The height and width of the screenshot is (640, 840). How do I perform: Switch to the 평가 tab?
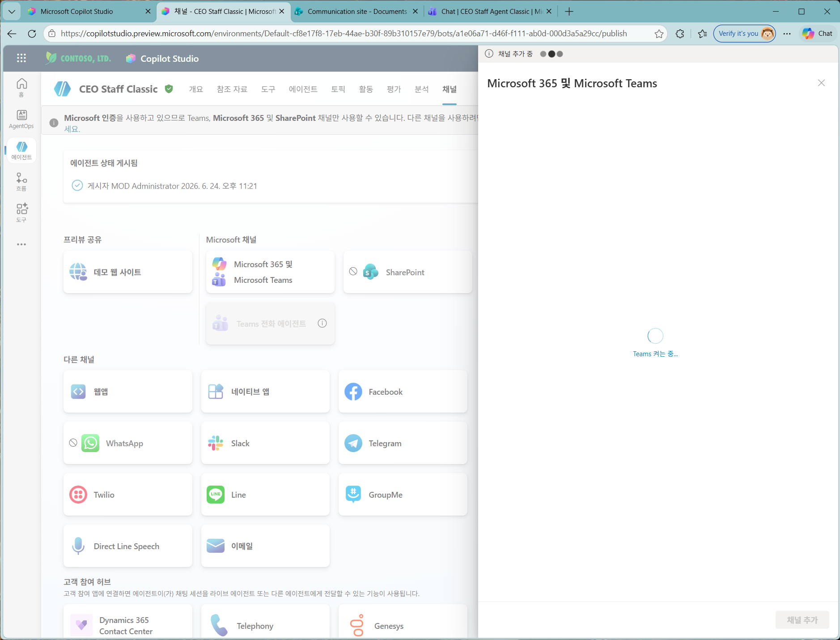click(394, 89)
